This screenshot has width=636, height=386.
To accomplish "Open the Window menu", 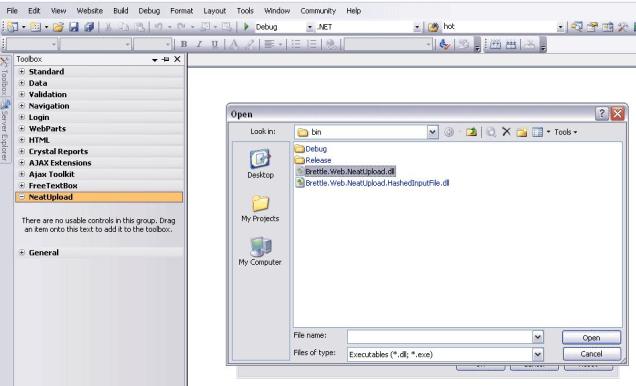I will pos(277,11).
